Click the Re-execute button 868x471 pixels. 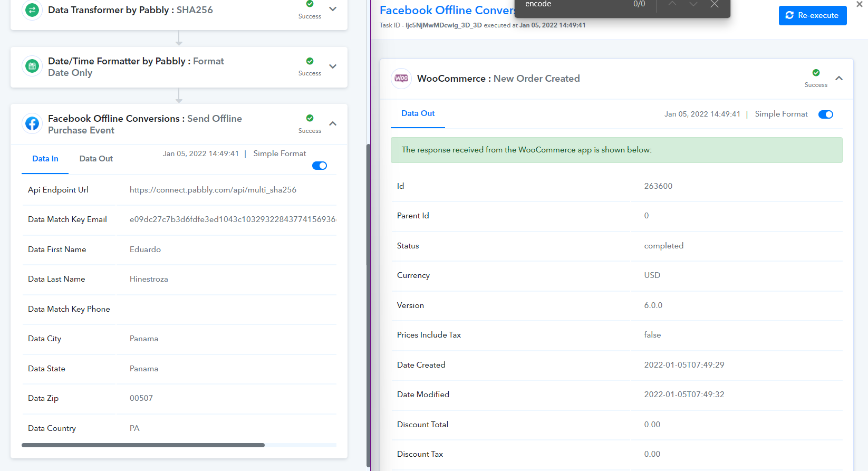coord(813,15)
